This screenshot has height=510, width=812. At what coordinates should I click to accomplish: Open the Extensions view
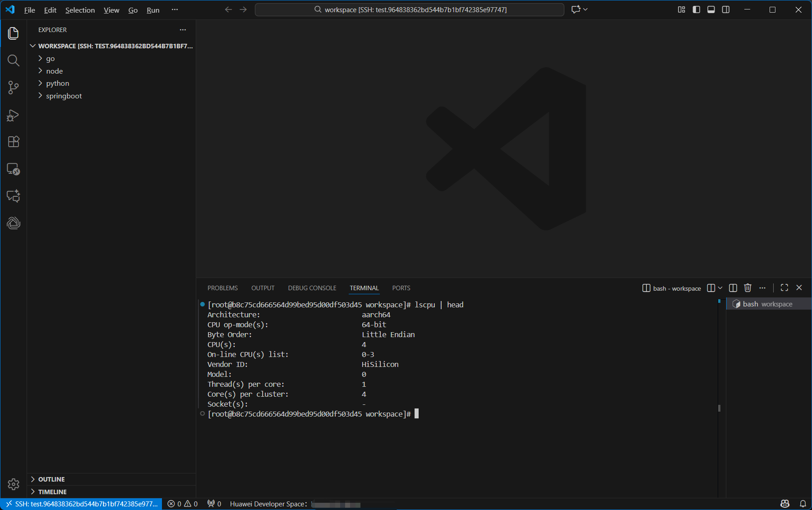14,142
